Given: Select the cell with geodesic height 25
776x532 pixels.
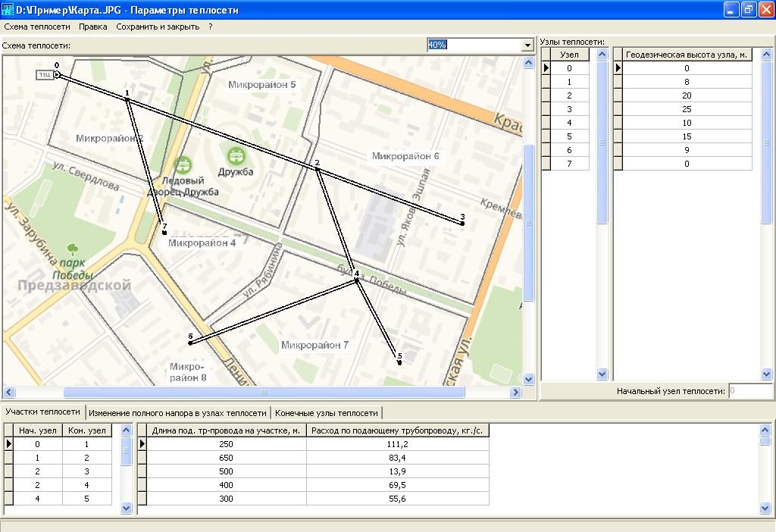Looking at the screenshot, I should [x=687, y=109].
